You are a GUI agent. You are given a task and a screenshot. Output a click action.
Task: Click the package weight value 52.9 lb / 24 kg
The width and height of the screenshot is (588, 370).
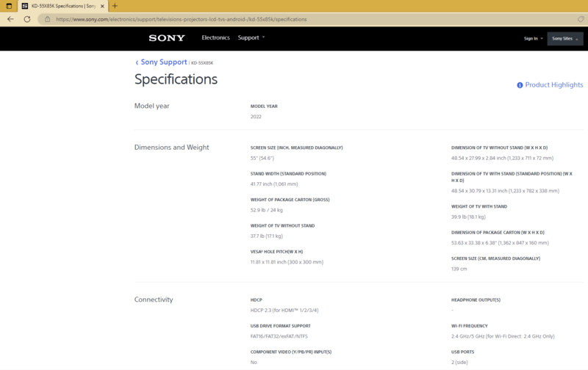pyautogui.click(x=267, y=210)
